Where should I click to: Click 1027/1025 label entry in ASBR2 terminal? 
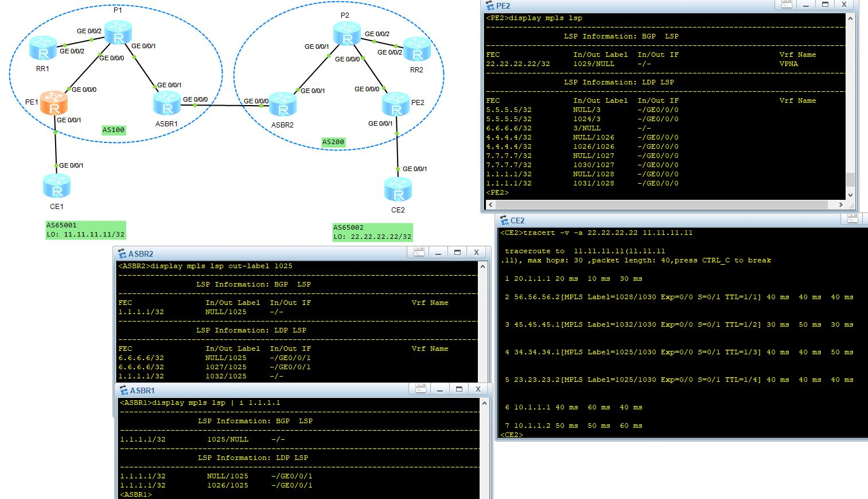tap(226, 367)
